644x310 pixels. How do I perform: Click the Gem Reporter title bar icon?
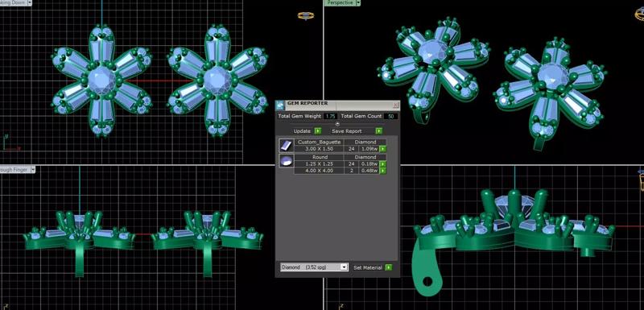tap(280, 105)
